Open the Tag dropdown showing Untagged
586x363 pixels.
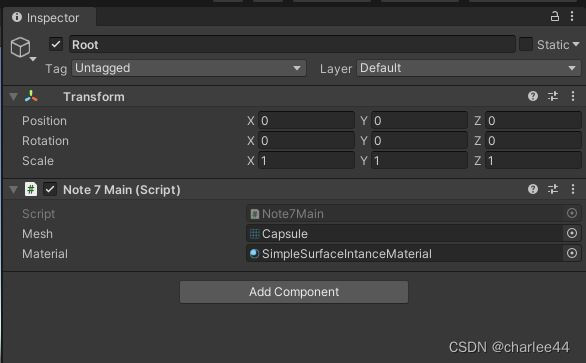point(189,68)
